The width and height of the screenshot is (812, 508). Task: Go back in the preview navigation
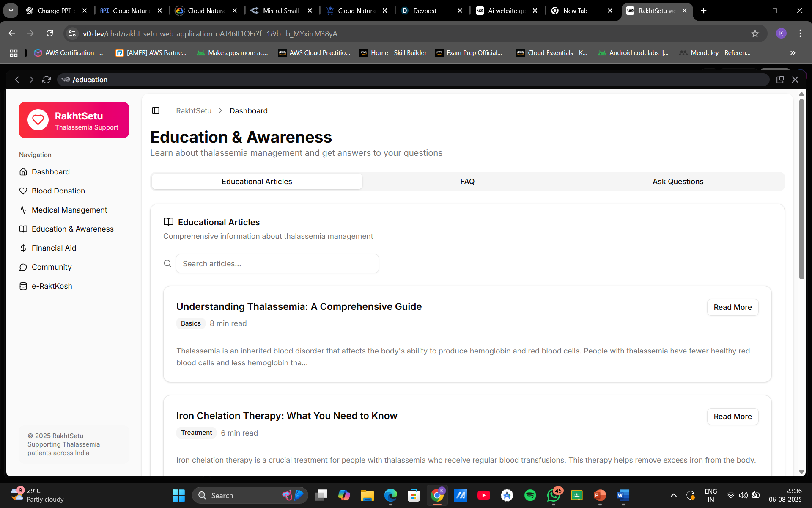[x=17, y=80]
